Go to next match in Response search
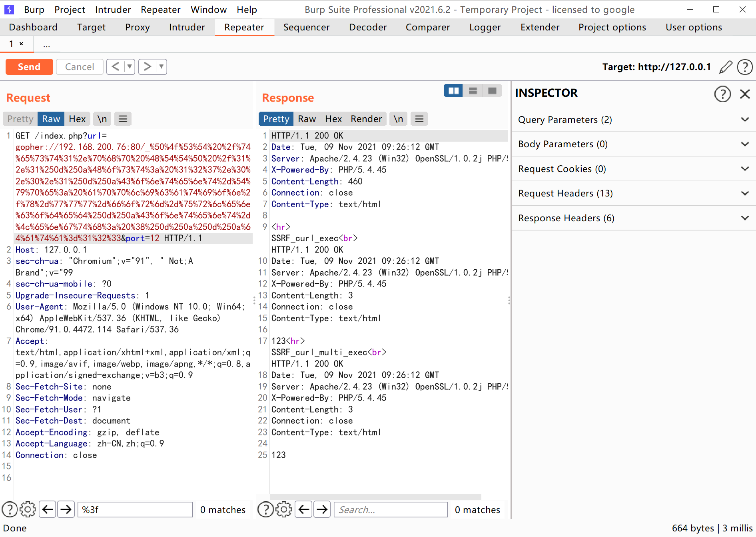 tap(322, 509)
